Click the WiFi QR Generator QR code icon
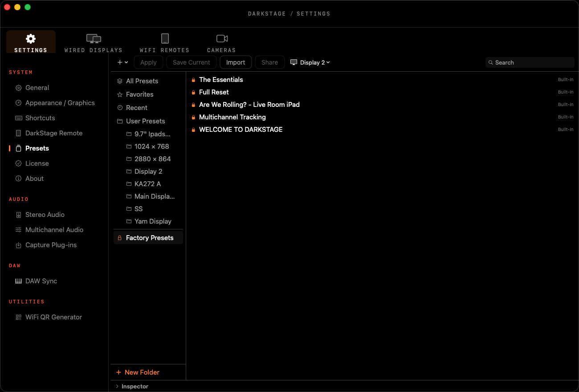This screenshot has height=392, width=579. tap(18, 317)
